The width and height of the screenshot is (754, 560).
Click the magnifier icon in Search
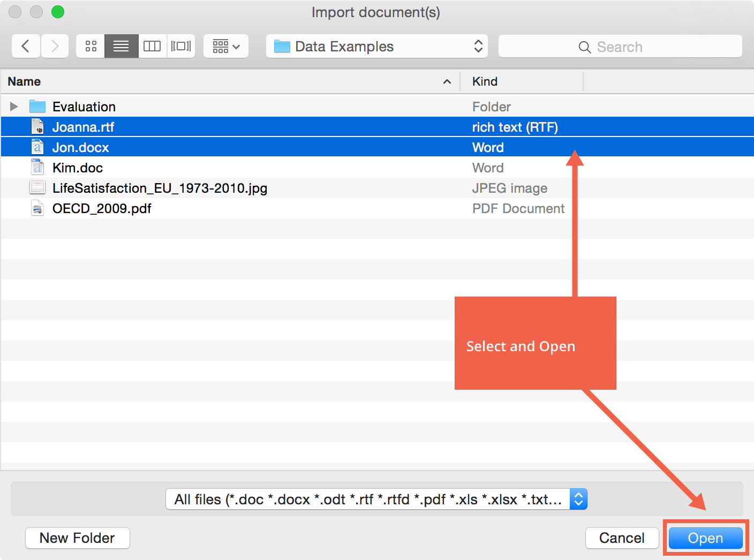click(585, 47)
